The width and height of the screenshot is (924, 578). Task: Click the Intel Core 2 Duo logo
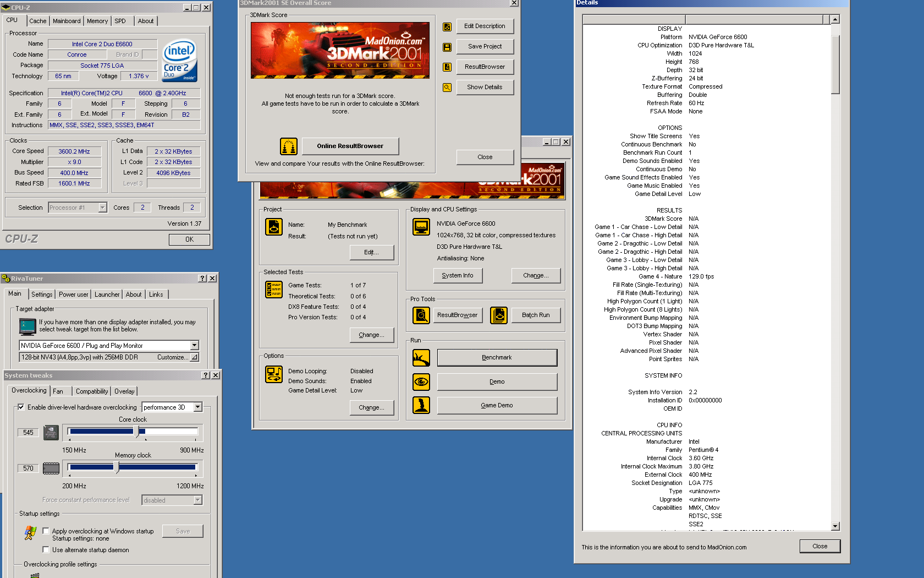(x=180, y=61)
